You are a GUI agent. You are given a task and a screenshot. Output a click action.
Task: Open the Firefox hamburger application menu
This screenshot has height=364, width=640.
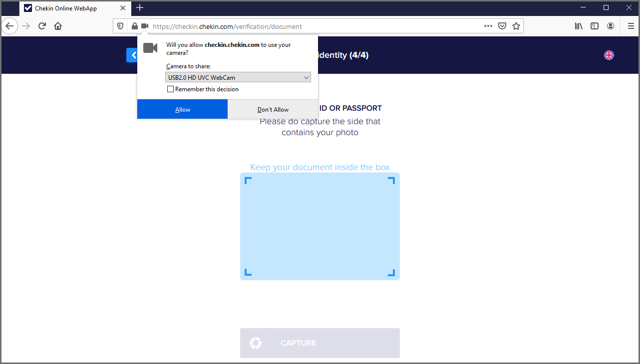[630, 26]
